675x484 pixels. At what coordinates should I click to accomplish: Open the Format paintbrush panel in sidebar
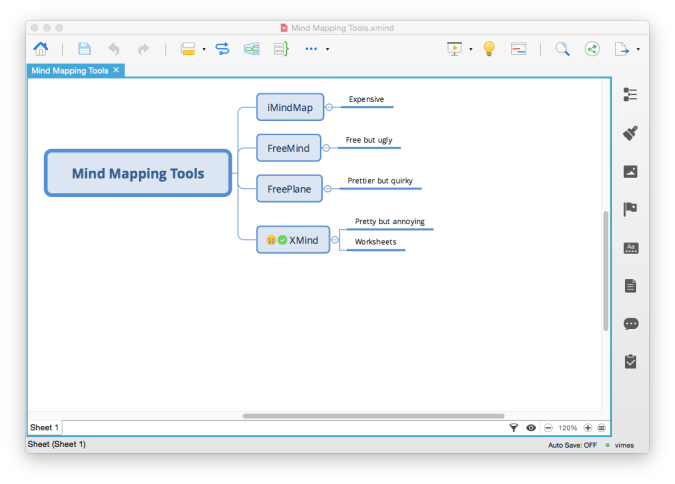[x=630, y=132]
